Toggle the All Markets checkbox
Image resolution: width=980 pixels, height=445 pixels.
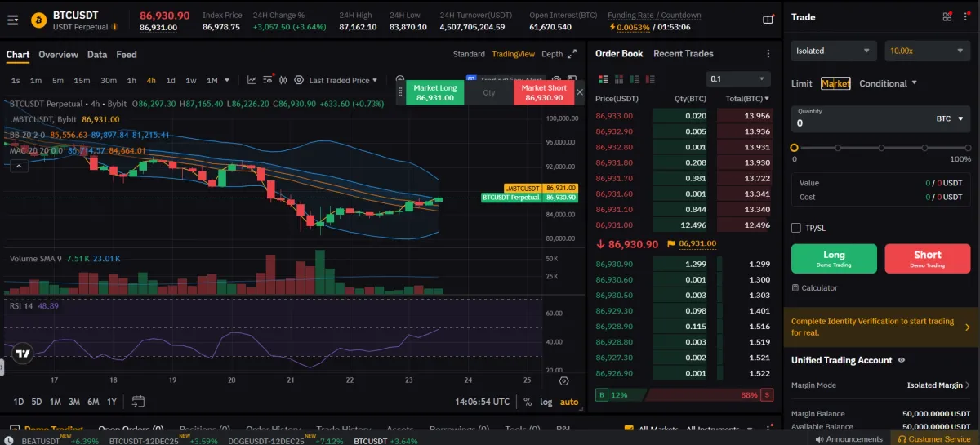click(x=629, y=429)
